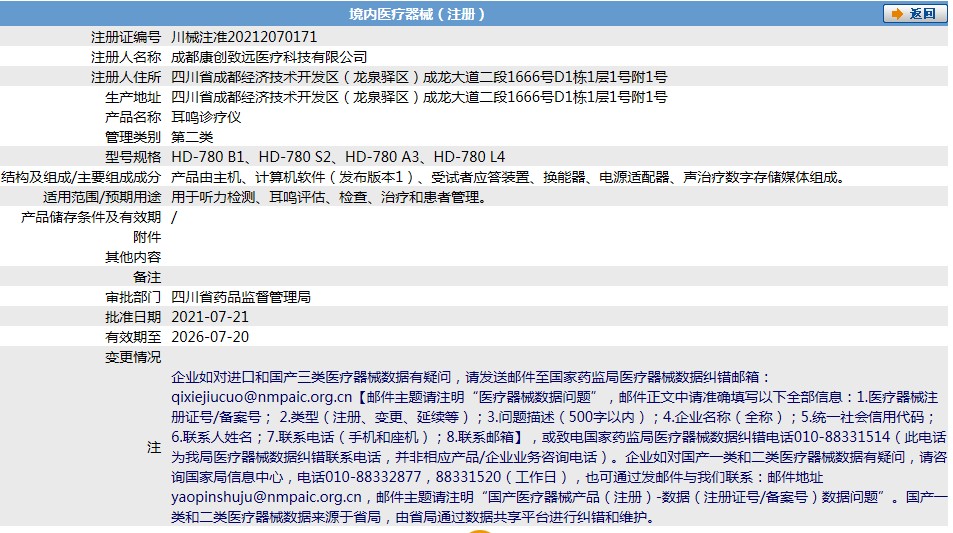Select composition text starting 产品由主机
Screen dimensions: 953x533
(x=509, y=177)
